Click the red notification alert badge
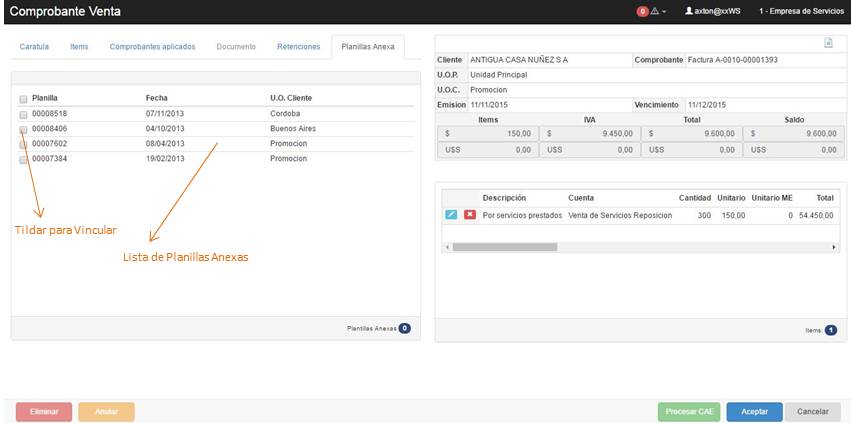 tap(642, 11)
